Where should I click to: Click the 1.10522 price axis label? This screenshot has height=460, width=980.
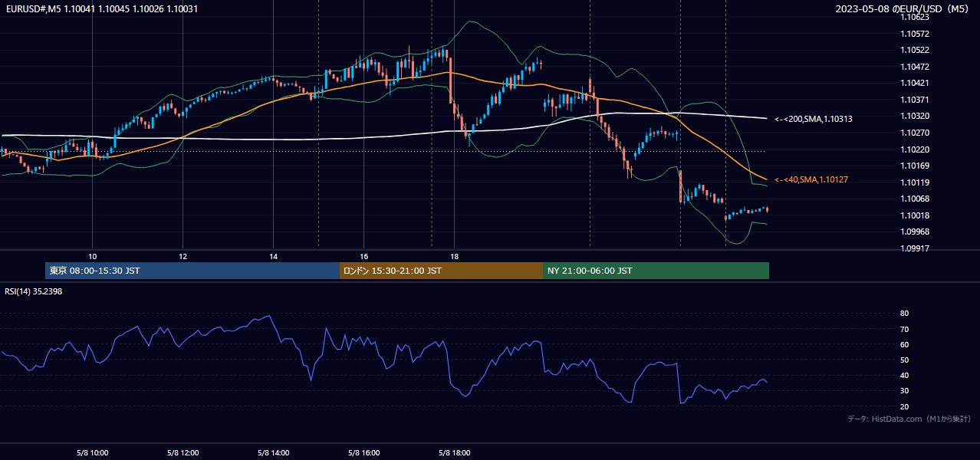coord(914,50)
